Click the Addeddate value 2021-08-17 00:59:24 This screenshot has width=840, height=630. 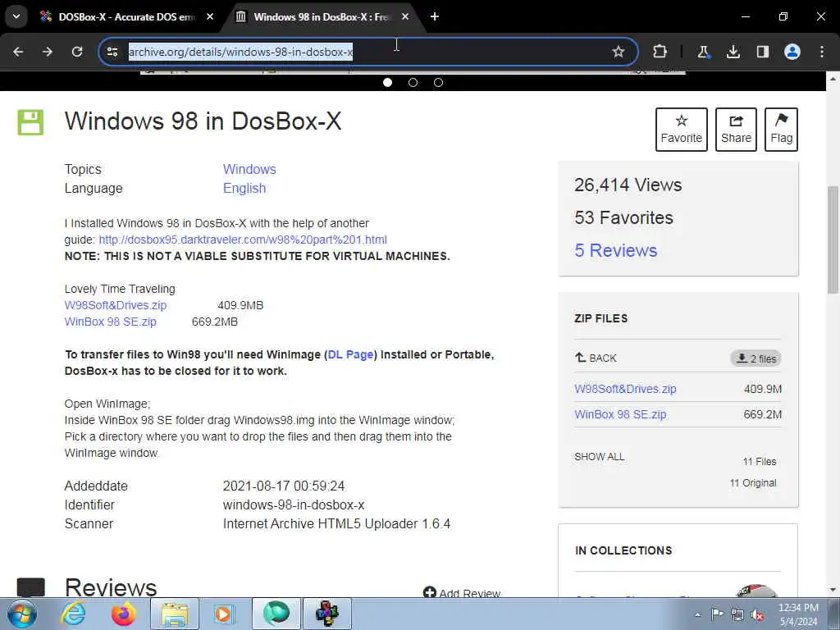[x=284, y=486]
